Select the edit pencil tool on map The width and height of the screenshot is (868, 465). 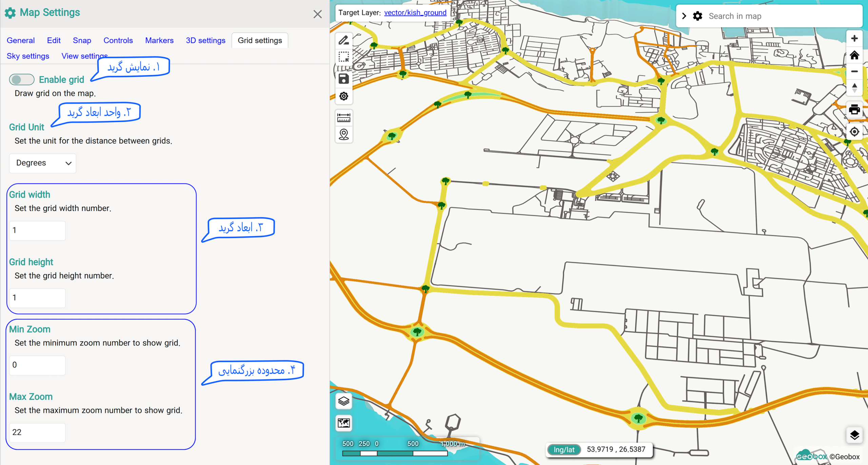[343, 40]
